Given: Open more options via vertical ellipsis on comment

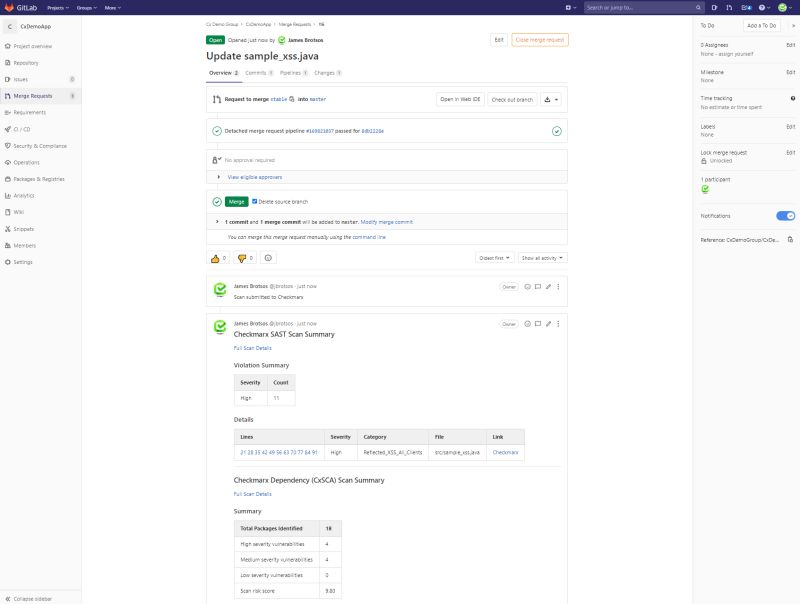Looking at the screenshot, I should click(x=558, y=323).
